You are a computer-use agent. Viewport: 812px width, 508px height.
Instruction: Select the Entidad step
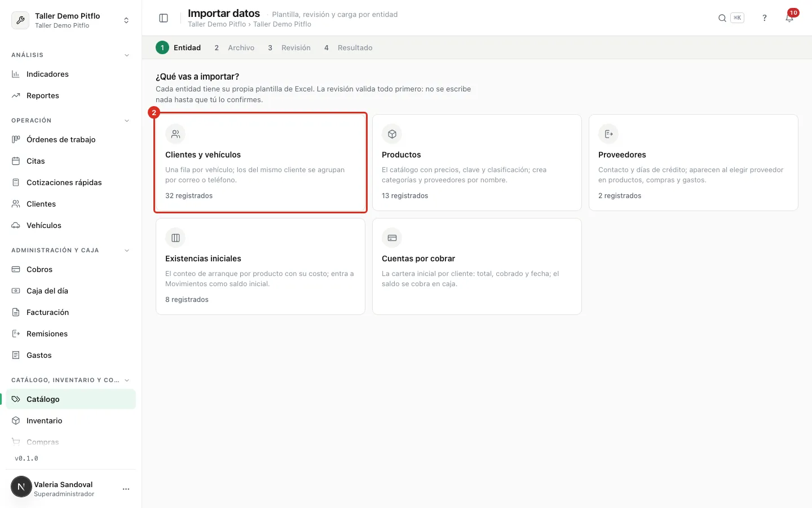click(x=178, y=48)
